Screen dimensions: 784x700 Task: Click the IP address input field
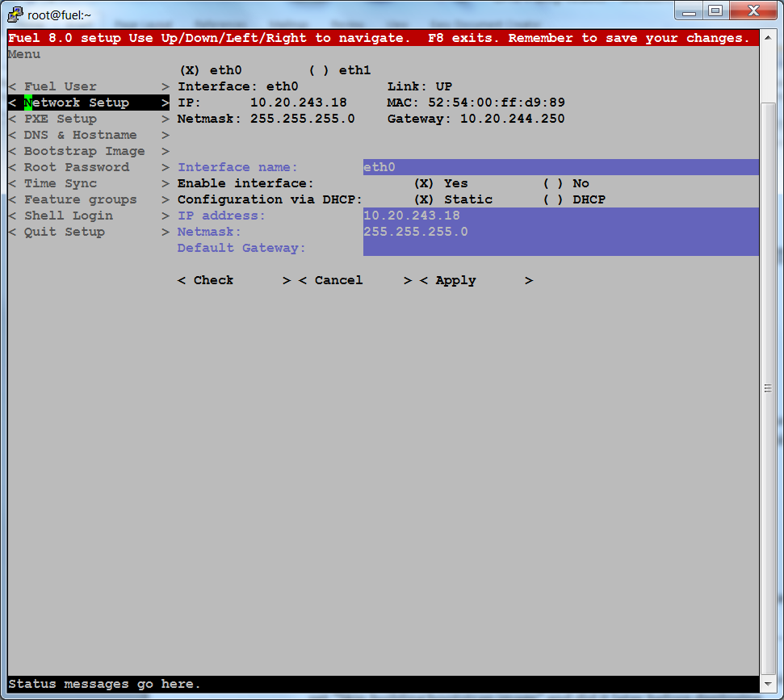pyautogui.click(x=561, y=216)
